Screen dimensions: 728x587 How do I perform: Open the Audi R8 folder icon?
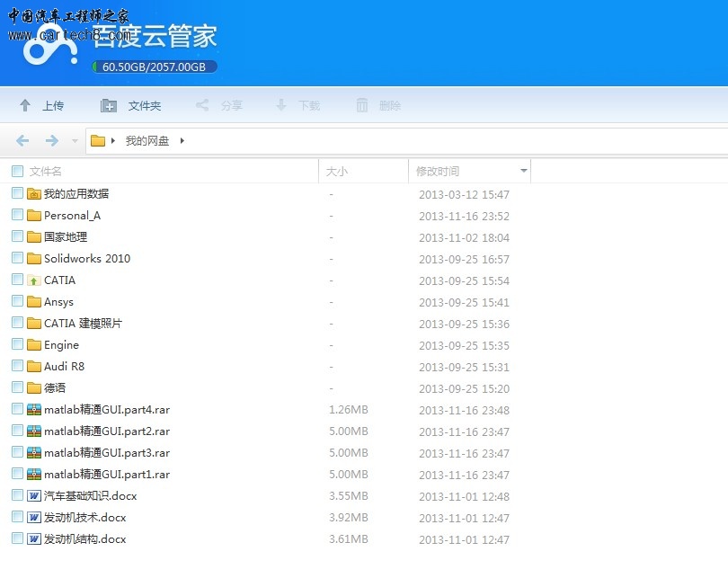[x=34, y=366]
